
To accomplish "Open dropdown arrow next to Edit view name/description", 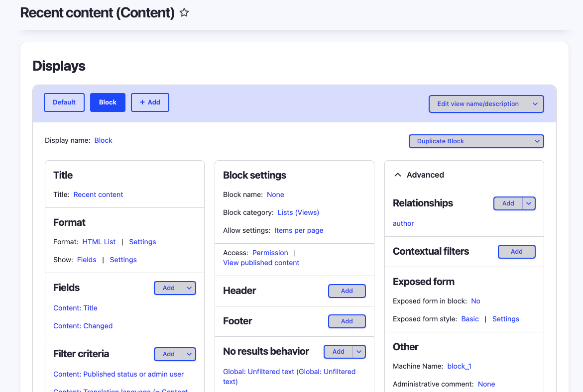I will pos(535,104).
